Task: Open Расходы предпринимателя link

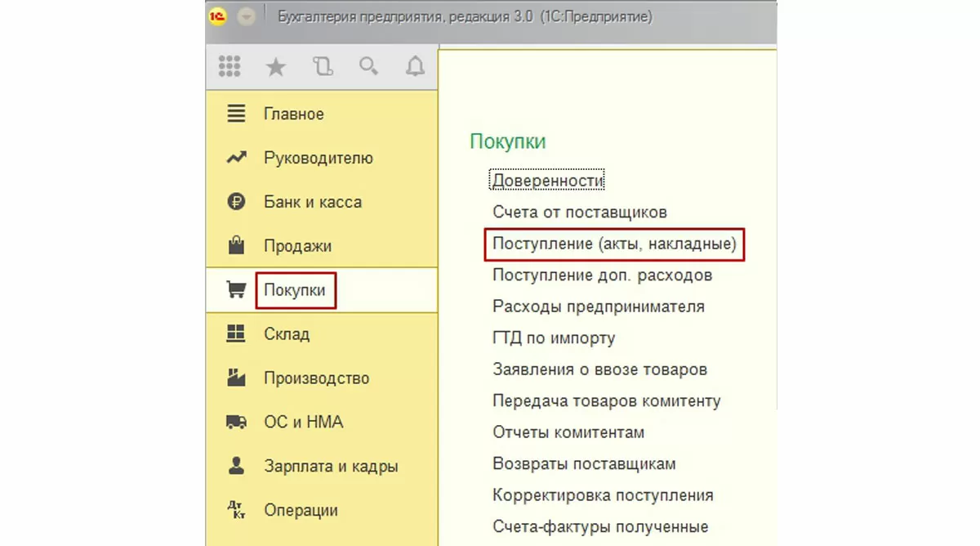Action: [599, 307]
